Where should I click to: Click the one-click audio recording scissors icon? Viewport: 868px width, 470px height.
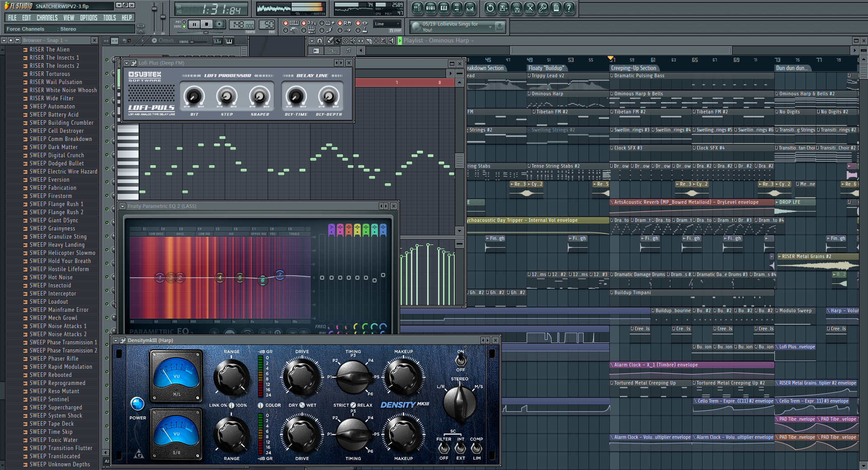pos(530,8)
